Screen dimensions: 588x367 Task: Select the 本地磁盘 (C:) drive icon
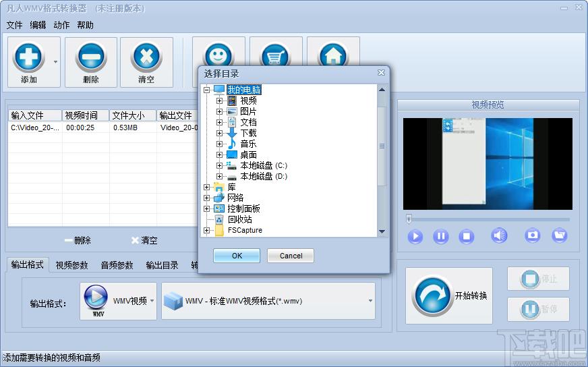click(x=232, y=165)
